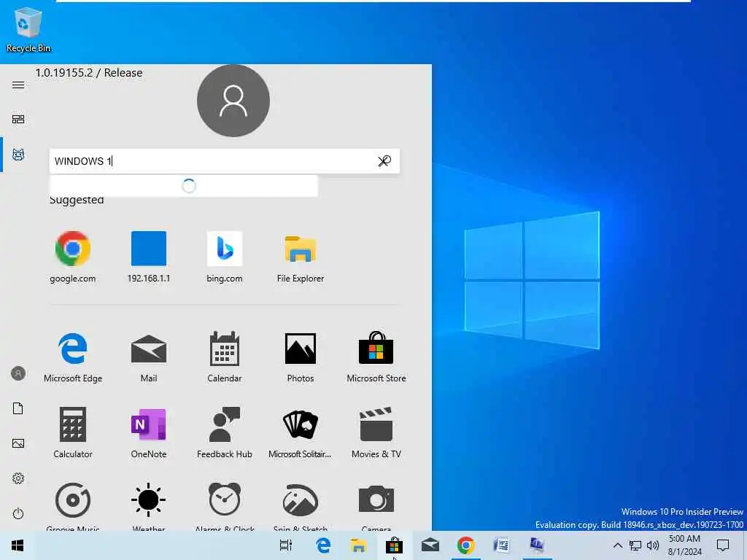
Task: Select the Recycle Bin desktop icon
Action: click(28, 29)
